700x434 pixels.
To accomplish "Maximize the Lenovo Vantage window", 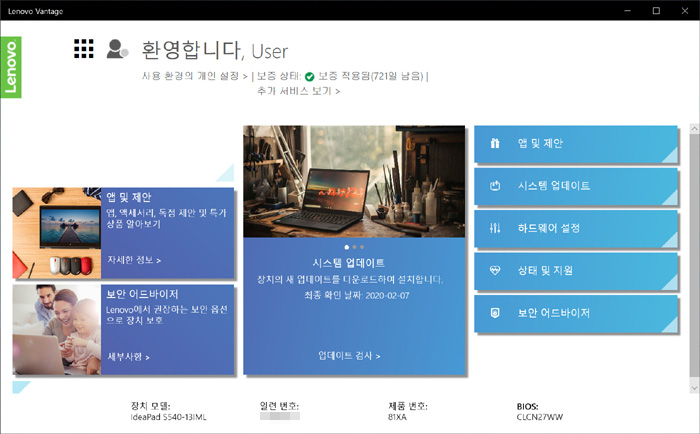I will pos(656,11).
